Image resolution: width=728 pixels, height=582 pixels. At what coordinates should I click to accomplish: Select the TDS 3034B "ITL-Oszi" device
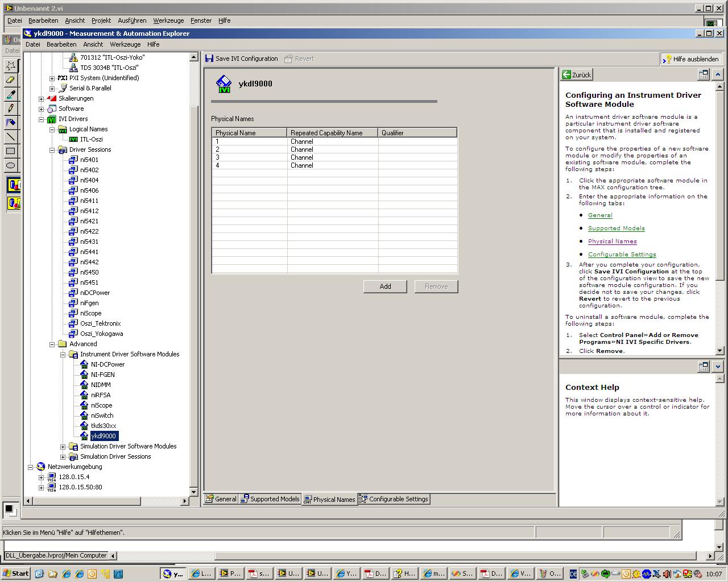pyautogui.click(x=109, y=68)
